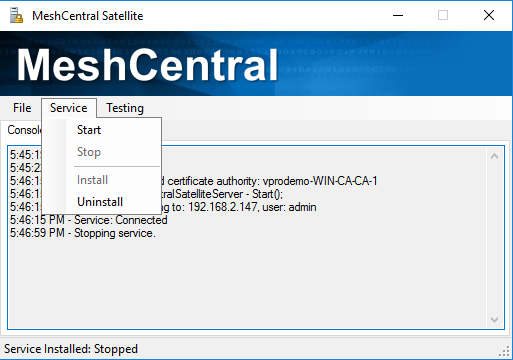
Task: Collapse the open Service menu
Action: tap(69, 108)
